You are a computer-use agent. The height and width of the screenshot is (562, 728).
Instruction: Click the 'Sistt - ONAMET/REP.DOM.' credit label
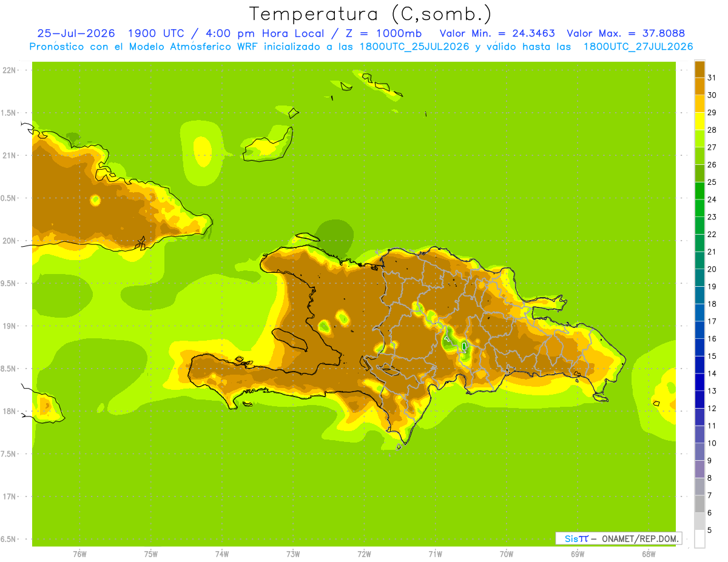[619, 538]
